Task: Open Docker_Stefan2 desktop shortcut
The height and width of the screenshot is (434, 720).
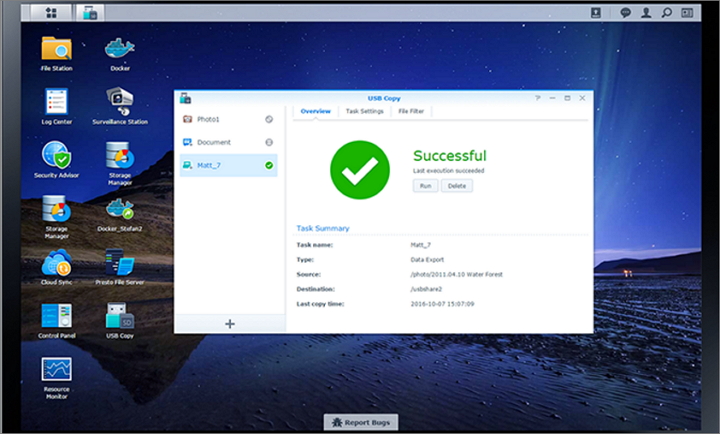Action: click(120, 211)
